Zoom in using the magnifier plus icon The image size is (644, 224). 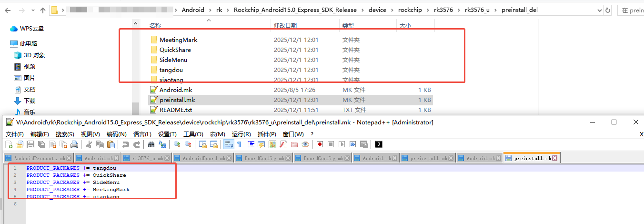[x=177, y=144]
